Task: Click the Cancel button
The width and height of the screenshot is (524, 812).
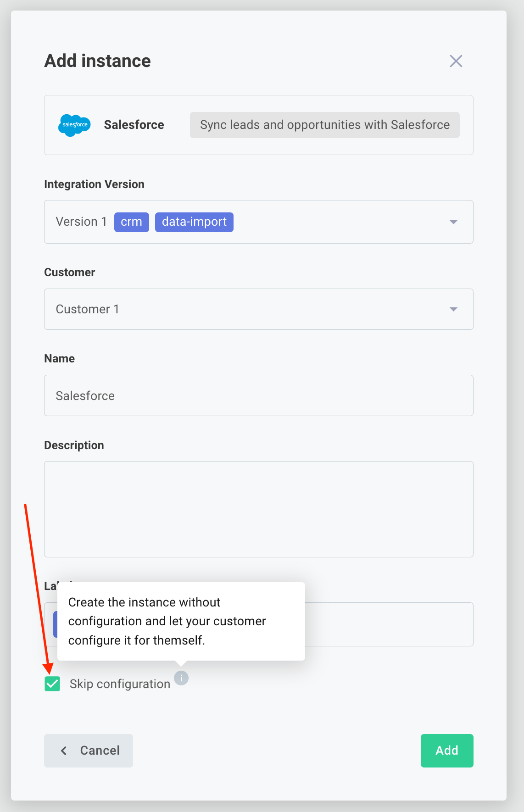Action: click(x=89, y=751)
